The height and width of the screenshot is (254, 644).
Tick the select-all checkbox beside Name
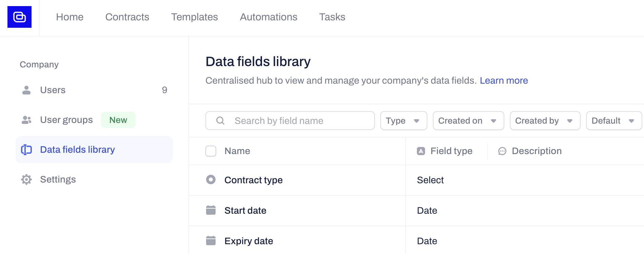point(211,151)
